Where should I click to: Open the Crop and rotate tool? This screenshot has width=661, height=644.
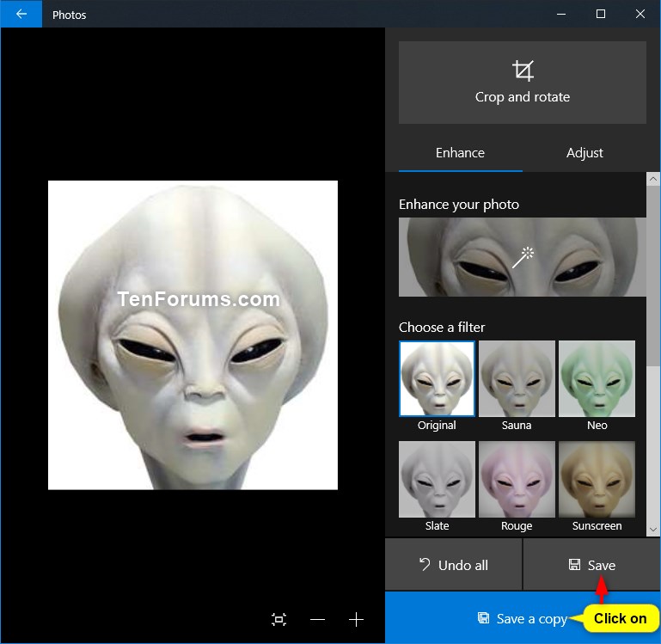point(522,83)
